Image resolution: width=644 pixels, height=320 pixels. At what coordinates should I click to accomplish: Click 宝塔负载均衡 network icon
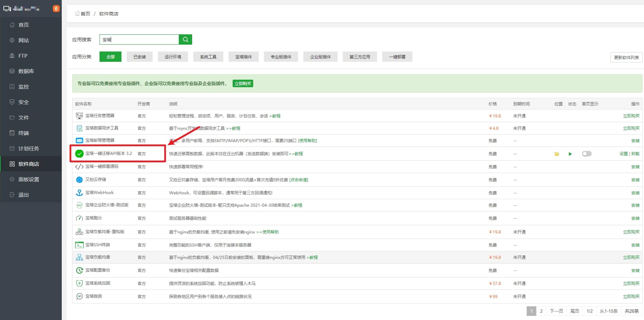pyautogui.click(x=79, y=257)
